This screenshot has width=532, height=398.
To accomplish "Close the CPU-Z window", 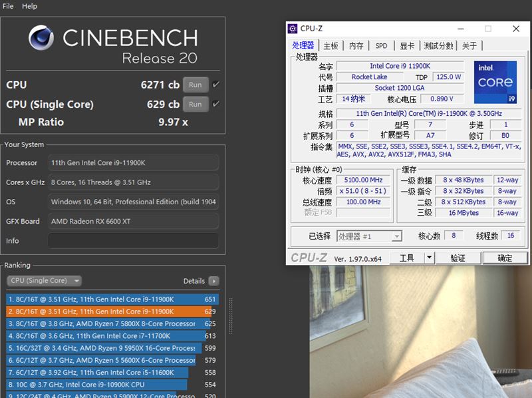I will [x=516, y=29].
